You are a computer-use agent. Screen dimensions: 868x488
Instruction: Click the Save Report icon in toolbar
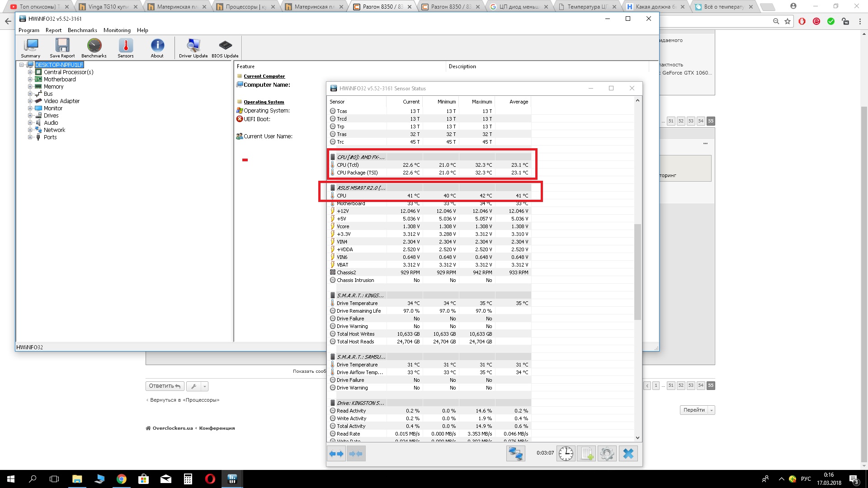62,47
